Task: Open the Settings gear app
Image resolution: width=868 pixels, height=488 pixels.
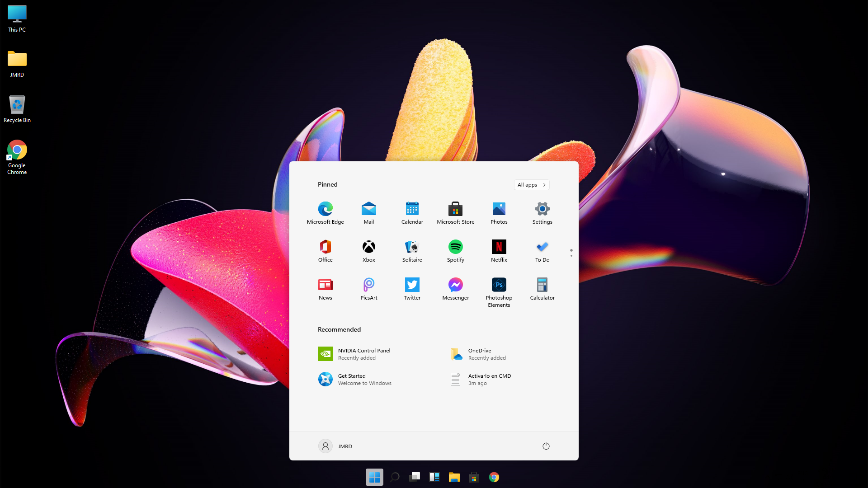Action: (542, 212)
